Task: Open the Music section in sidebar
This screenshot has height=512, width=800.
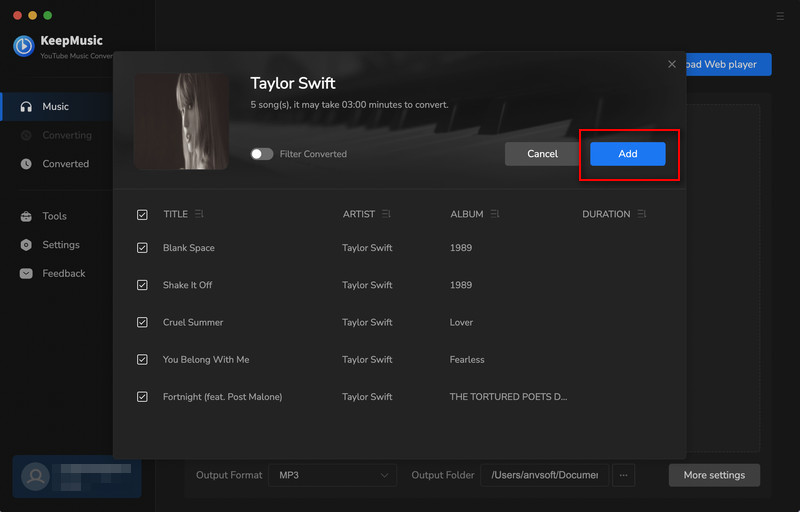Action: tap(56, 107)
